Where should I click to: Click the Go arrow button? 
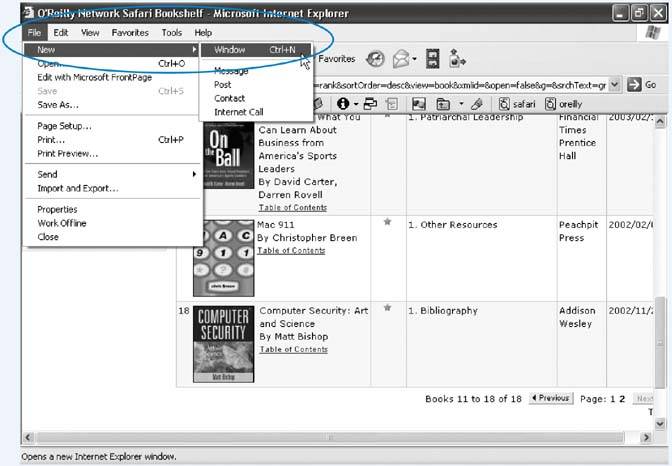tap(641, 85)
